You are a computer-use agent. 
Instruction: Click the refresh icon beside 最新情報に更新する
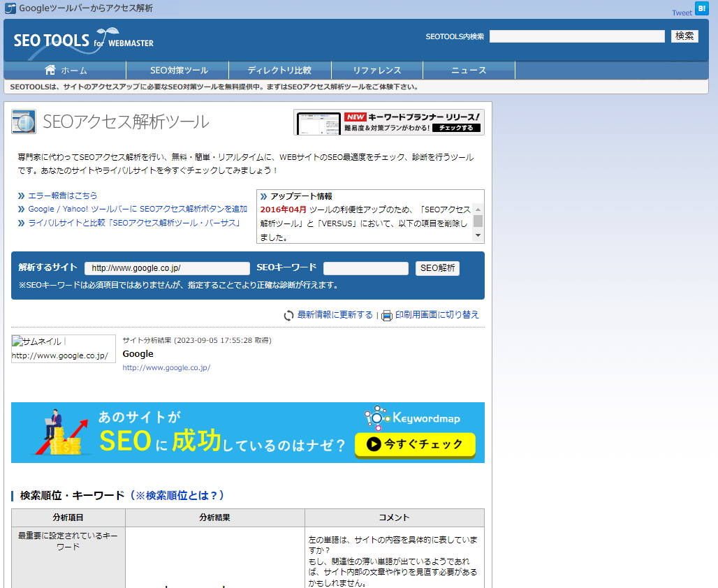[288, 315]
